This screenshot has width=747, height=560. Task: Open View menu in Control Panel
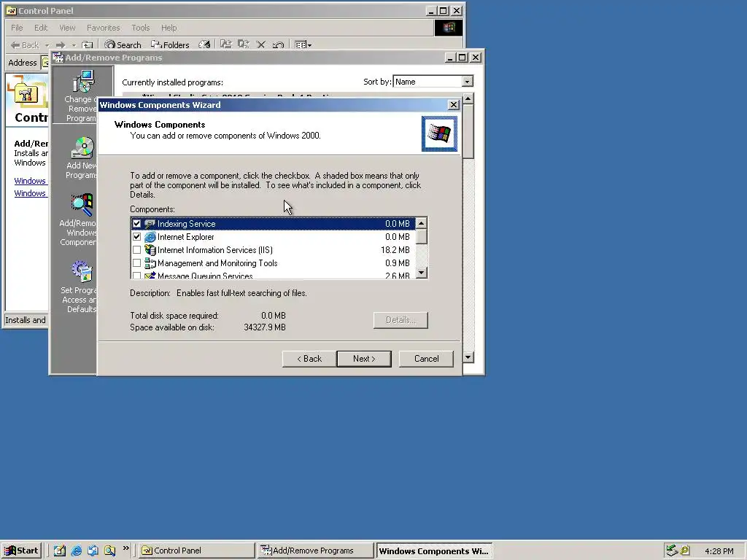(x=67, y=28)
